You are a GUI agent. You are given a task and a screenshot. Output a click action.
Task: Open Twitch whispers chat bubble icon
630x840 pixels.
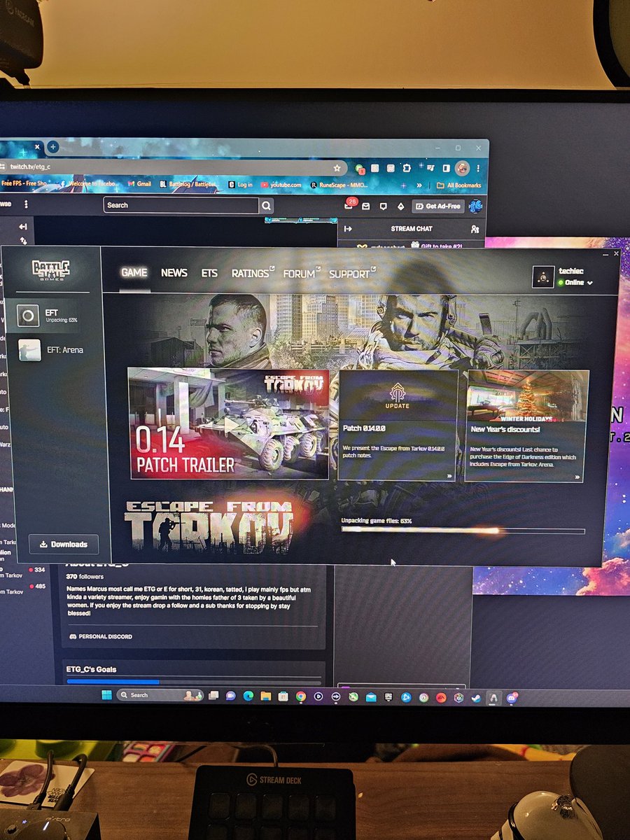[383, 206]
